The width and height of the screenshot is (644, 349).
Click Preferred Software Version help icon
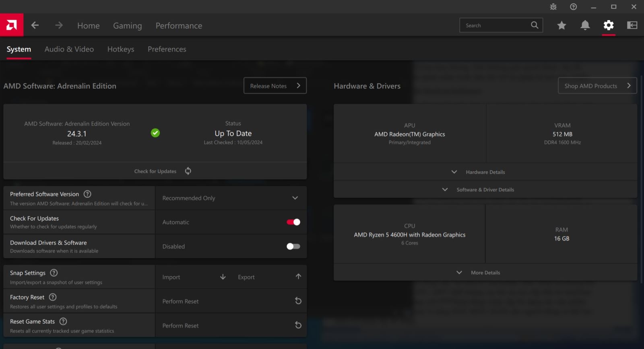87,194
